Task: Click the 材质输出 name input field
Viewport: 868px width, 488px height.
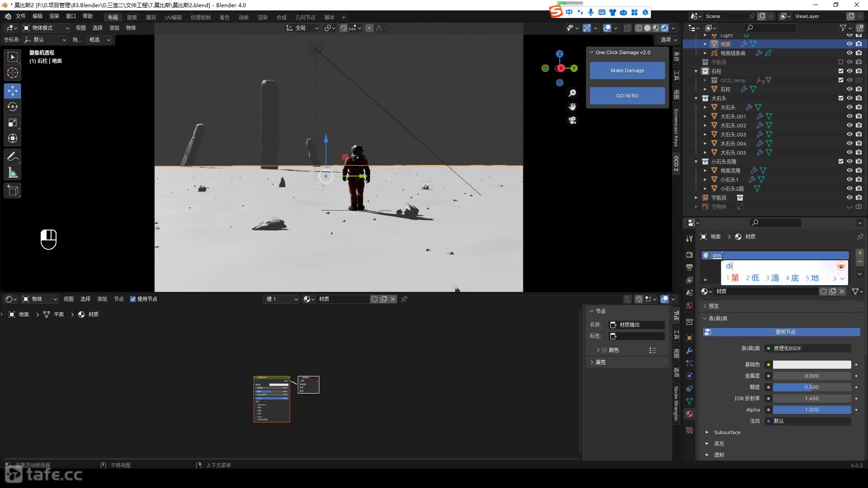Action: pos(636,325)
